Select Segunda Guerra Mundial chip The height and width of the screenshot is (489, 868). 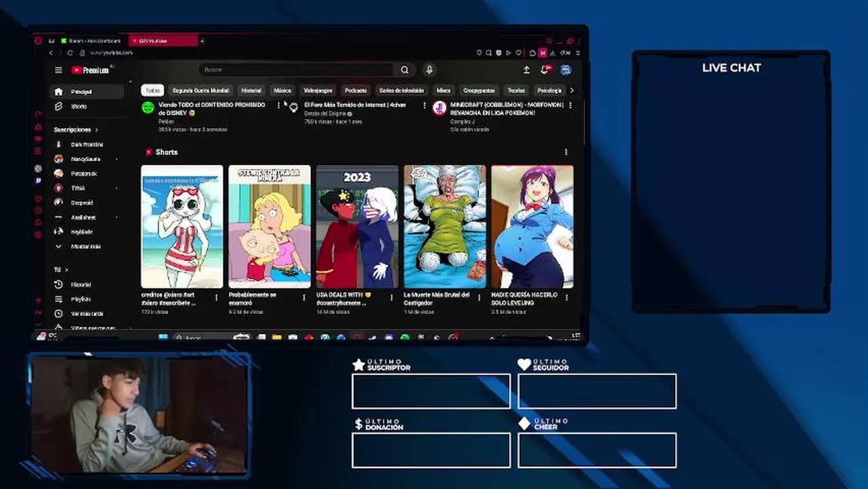coord(200,90)
